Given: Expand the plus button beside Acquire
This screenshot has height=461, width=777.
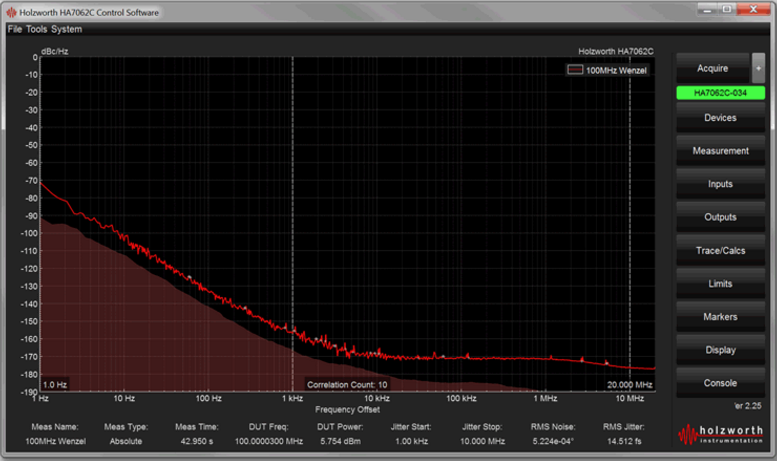Looking at the screenshot, I should (x=758, y=68).
